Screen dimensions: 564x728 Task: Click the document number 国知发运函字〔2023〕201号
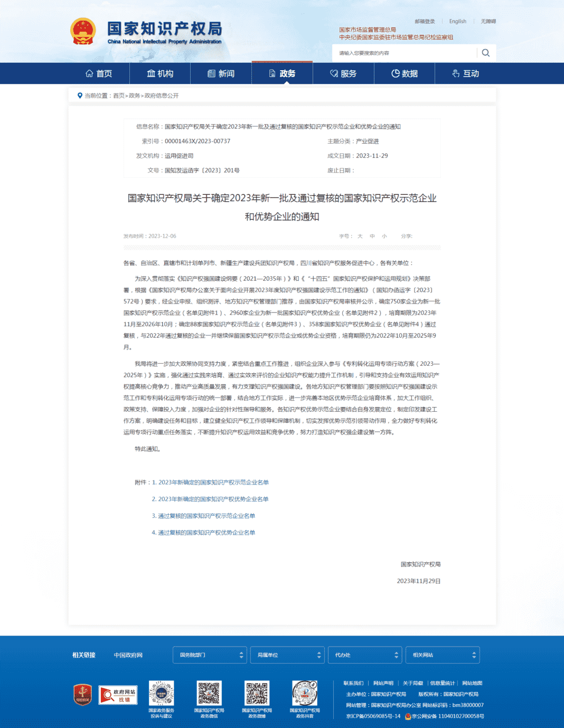click(202, 171)
